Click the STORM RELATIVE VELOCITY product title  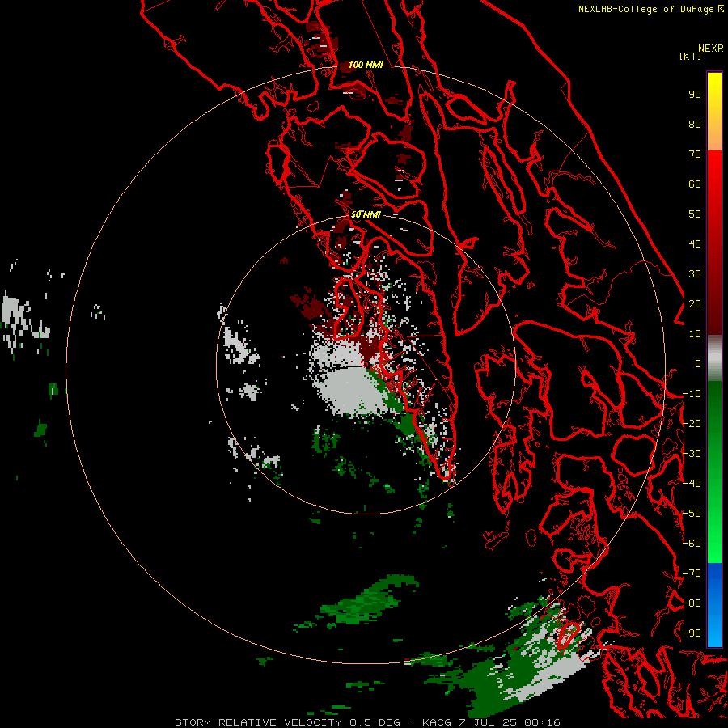[x=258, y=722]
